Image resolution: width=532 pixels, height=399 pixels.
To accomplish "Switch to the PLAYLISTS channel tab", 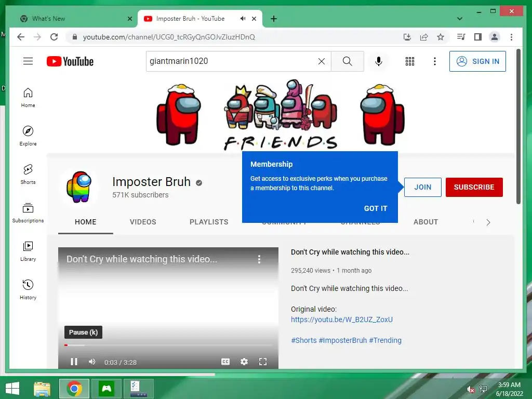I will [x=209, y=222].
